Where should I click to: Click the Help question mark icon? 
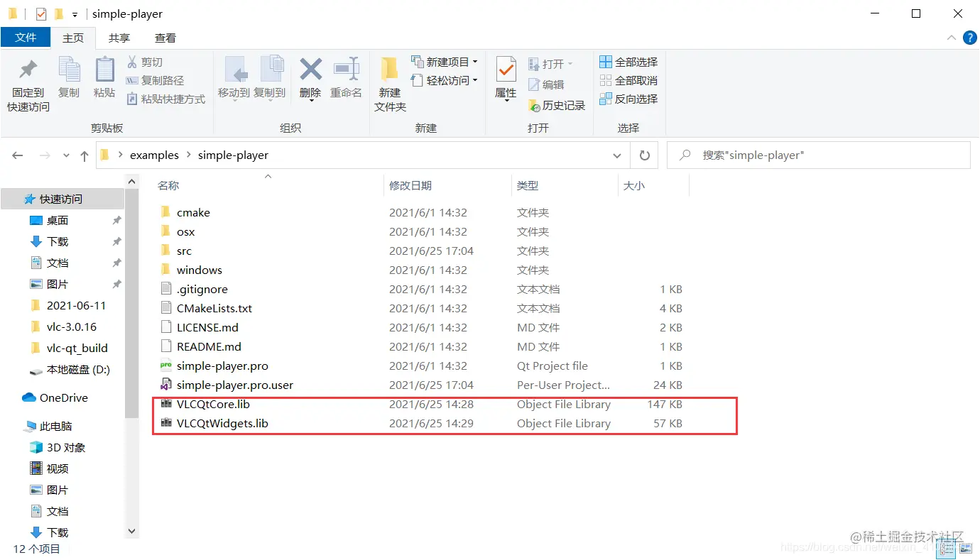click(969, 38)
